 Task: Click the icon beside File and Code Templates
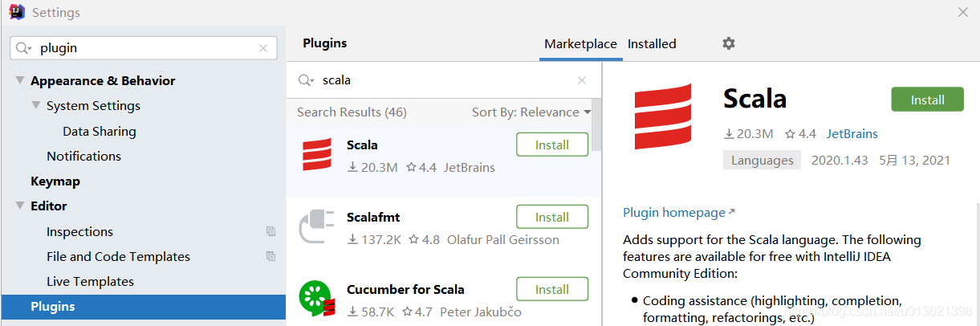pos(271,257)
